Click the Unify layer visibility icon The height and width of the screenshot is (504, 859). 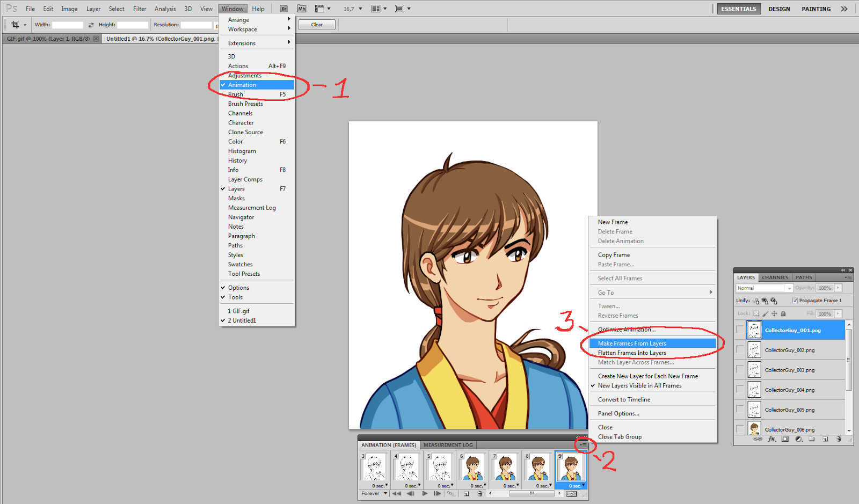tap(765, 301)
